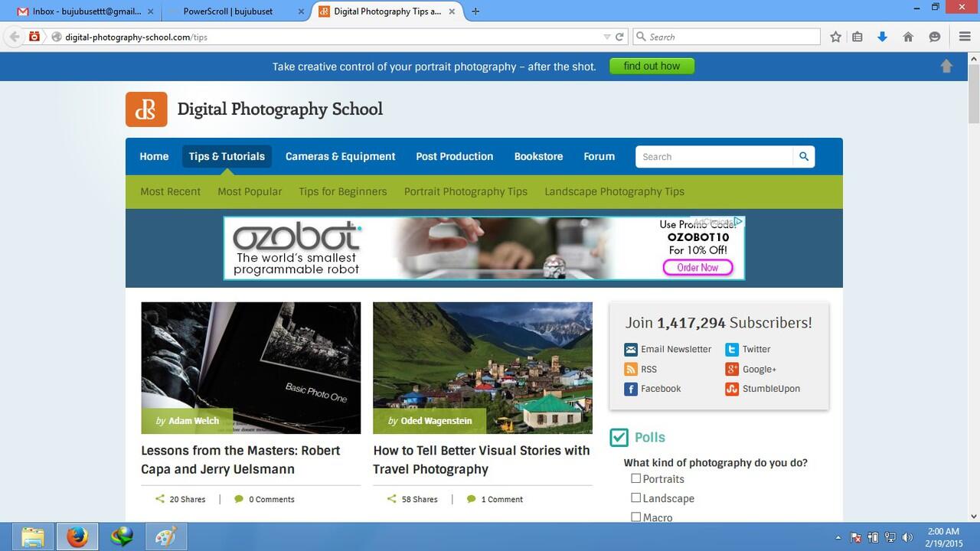
Task: Open Firefox bookmarks list icon
Action: [857, 37]
